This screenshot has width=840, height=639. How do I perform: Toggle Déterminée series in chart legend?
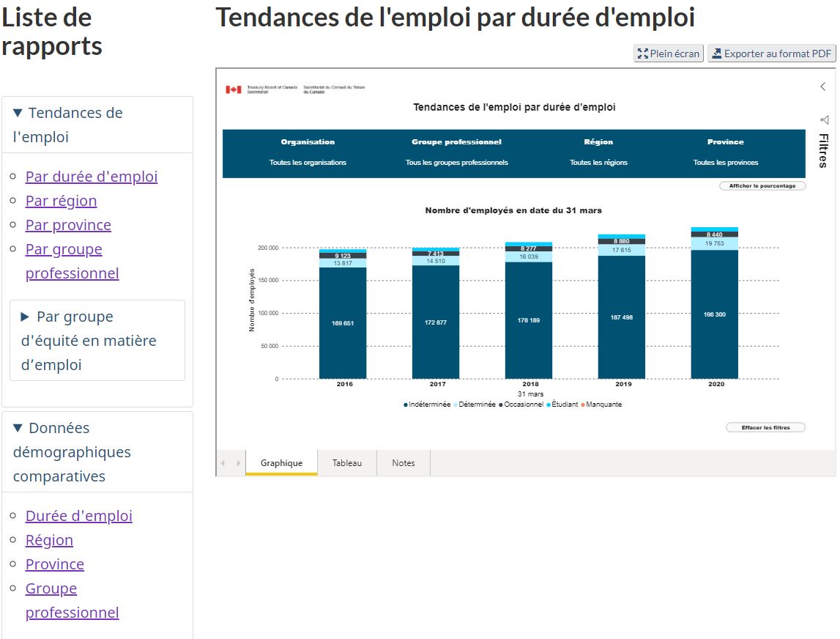476,405
